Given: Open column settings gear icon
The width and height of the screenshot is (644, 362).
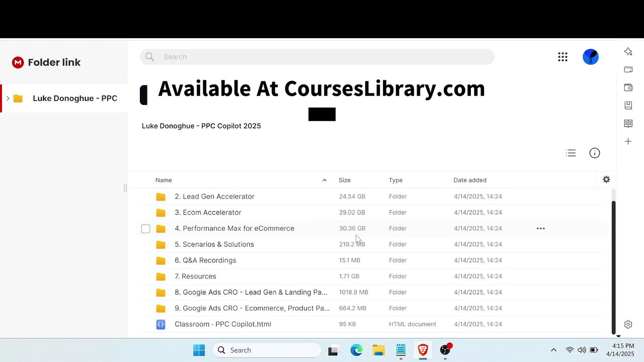Looking at the screenshot, I should point(606,179).
